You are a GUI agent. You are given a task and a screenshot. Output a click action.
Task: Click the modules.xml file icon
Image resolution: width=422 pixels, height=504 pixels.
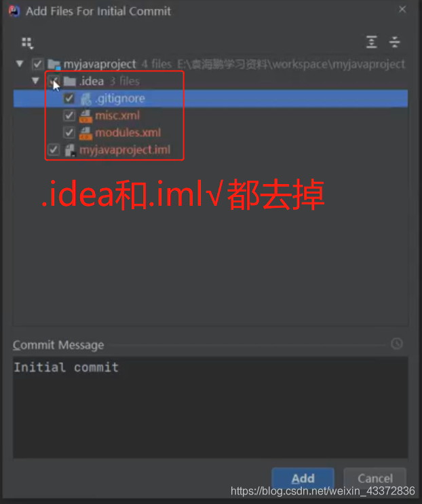tap(85, 133)
